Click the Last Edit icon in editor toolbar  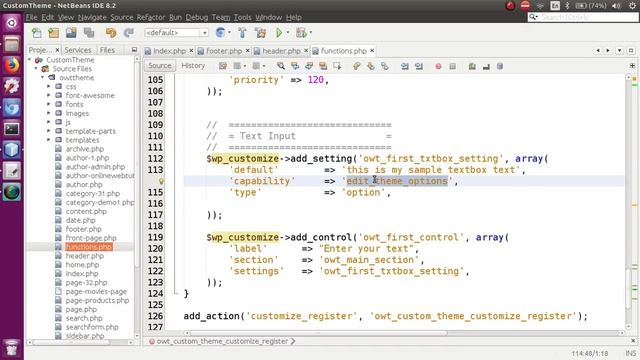pos(222,66)
